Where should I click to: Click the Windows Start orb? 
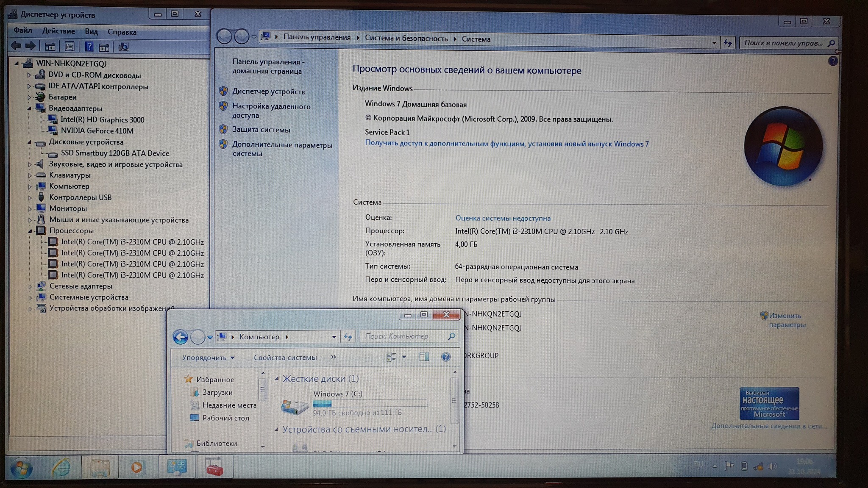click(21, 468)
